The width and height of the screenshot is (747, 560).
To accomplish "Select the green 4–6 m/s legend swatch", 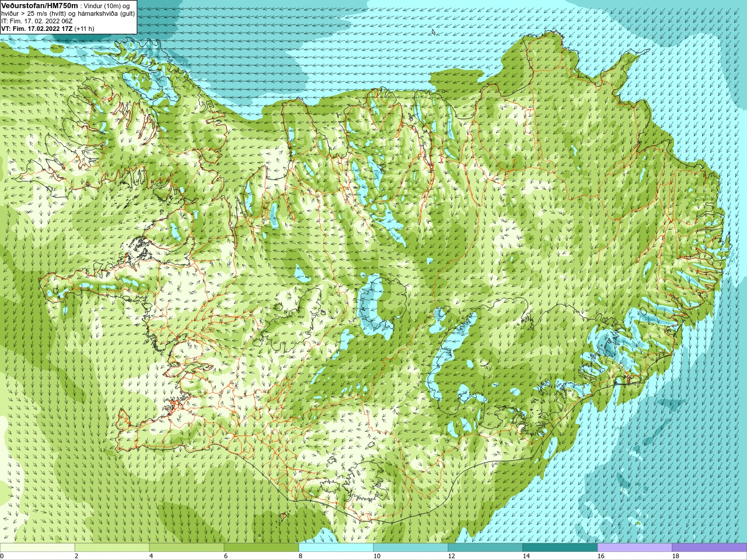I will tap(187, 548).
